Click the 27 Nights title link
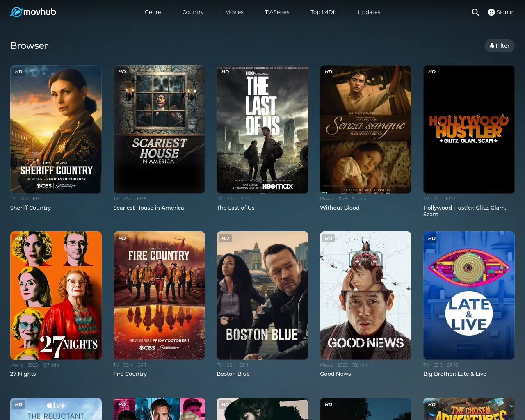The image size is (525, 420). [x=23, y=374]
